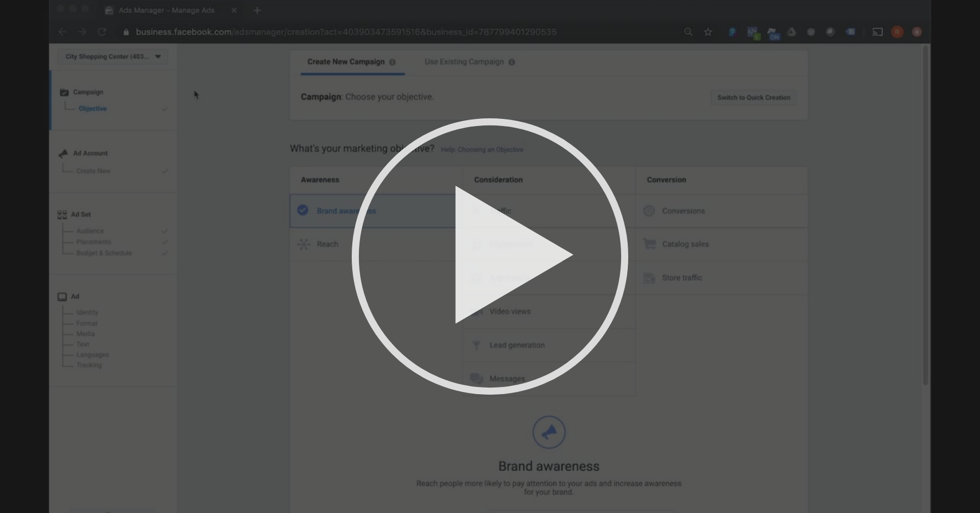Click the Conversions globe icon
980x513 pixels.
649,211
